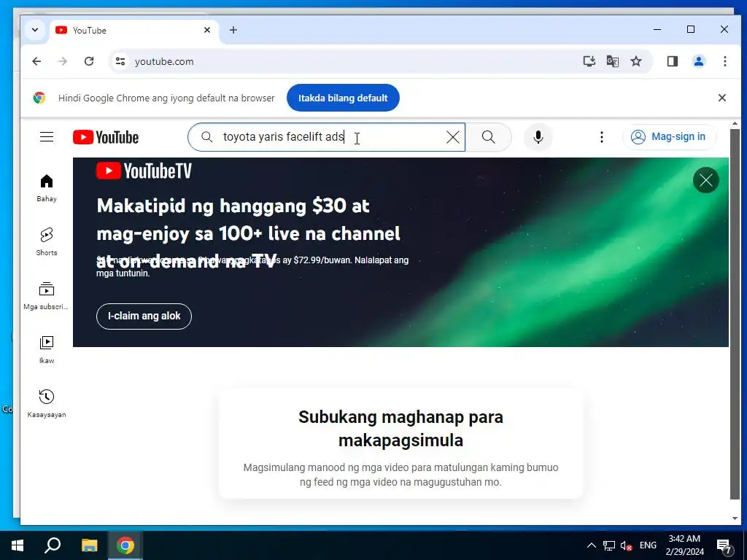Expand the tab search dropdown arrow
This screenshot has width=747, height=560.
[35, 30]
